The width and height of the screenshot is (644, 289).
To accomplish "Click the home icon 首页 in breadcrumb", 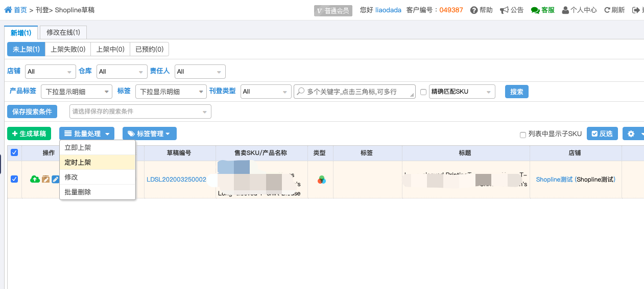I will pos(8,10).
